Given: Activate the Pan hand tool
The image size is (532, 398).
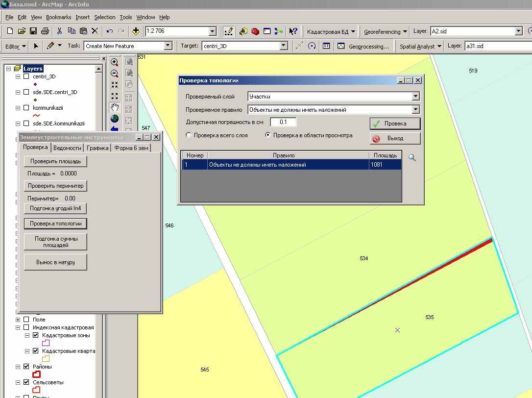Looking at the screenshot, I should click(115, 108).
